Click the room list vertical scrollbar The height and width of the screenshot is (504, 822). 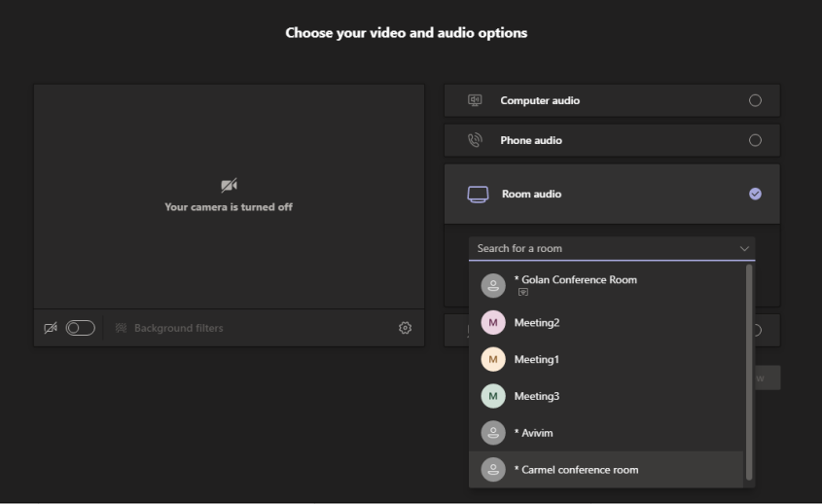tap(749, 370)
